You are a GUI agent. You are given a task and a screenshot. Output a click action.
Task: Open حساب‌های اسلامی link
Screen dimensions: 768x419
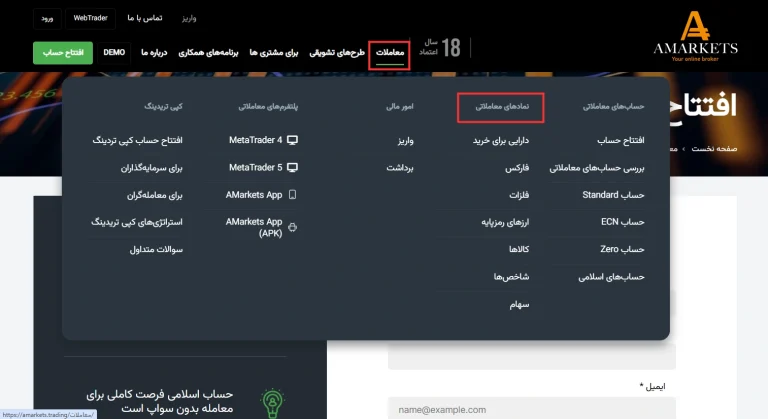[611, 277]
